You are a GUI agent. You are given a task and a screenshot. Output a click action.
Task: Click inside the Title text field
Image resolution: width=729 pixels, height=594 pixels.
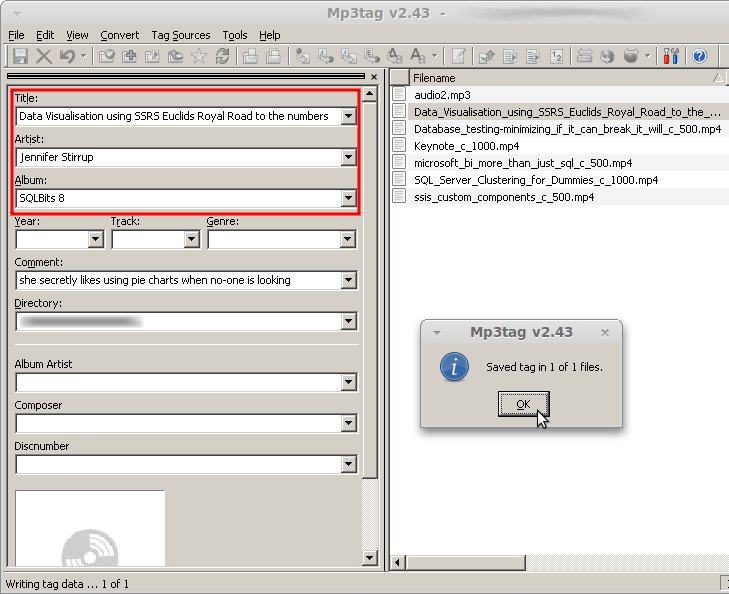tap(179, 116)
